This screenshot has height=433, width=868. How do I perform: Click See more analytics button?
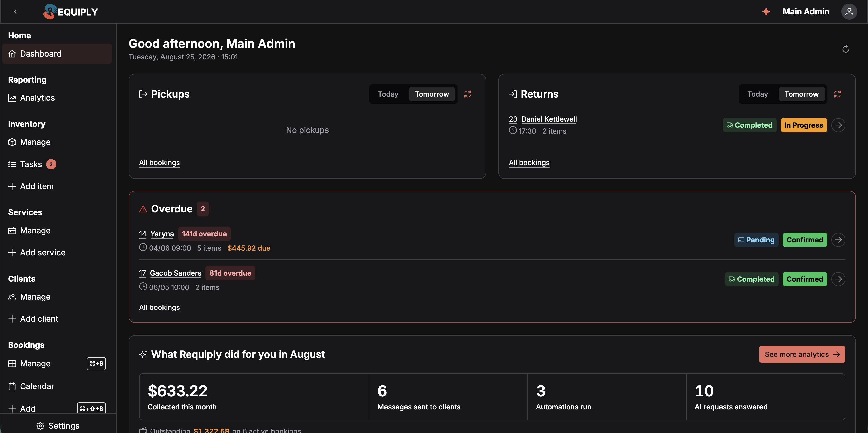coord(802,354)
